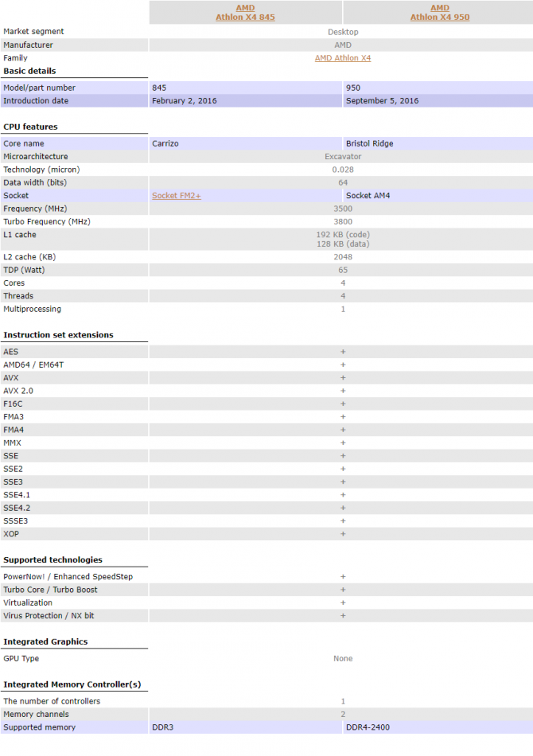Click the 'SSE4.2' row label
Image resolution: width=533 pixels, height=756 pixels.
17,509
